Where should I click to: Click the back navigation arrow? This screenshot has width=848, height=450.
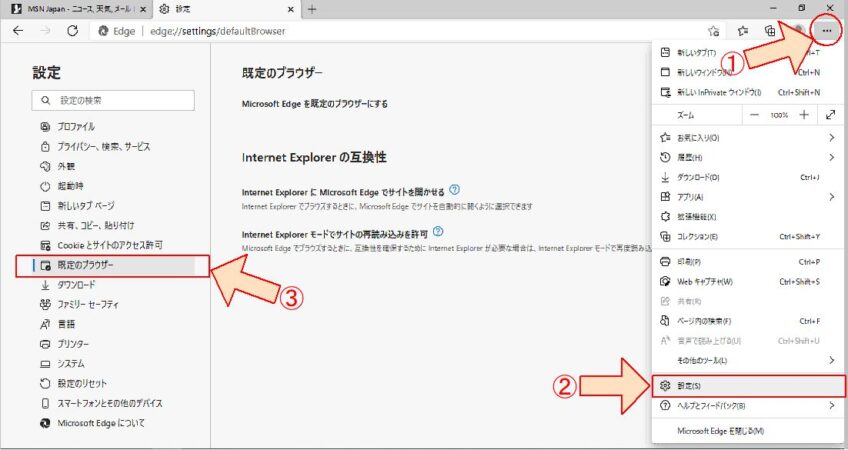coord(18,31)
